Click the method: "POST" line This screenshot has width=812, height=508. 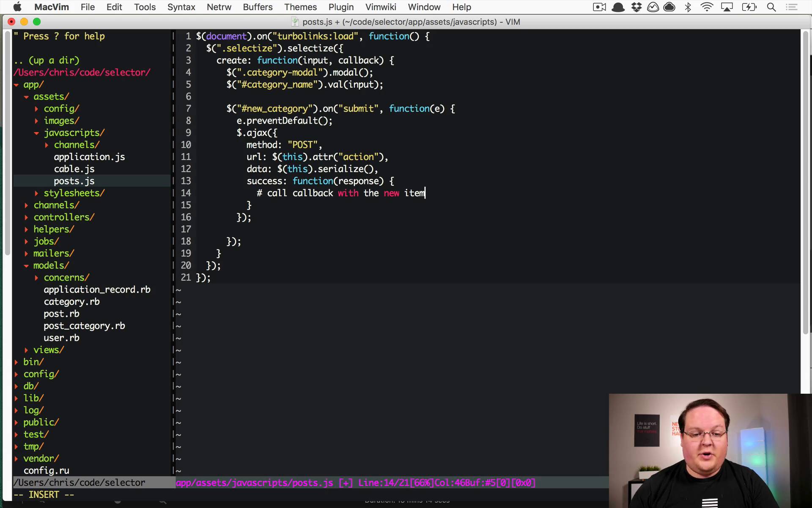[x=285, y=145]
